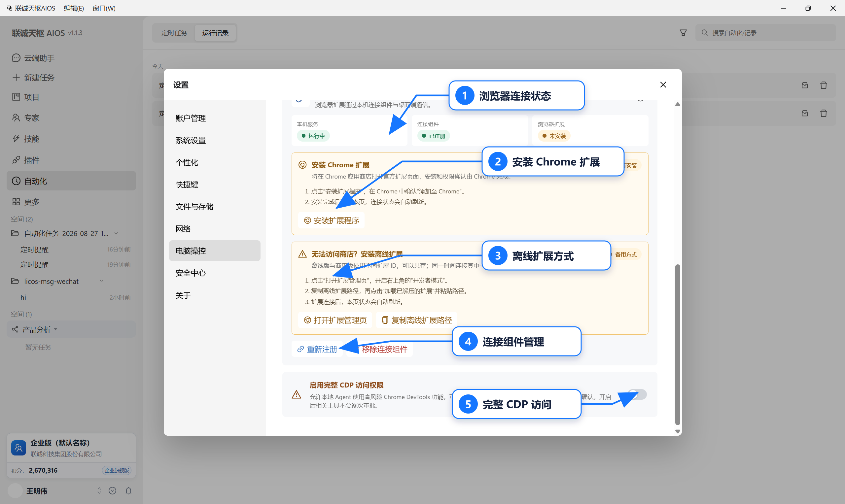Viewport: 845px width, 504px height.
Task: Click the 运行中 status badge
Action: [313, 136]
